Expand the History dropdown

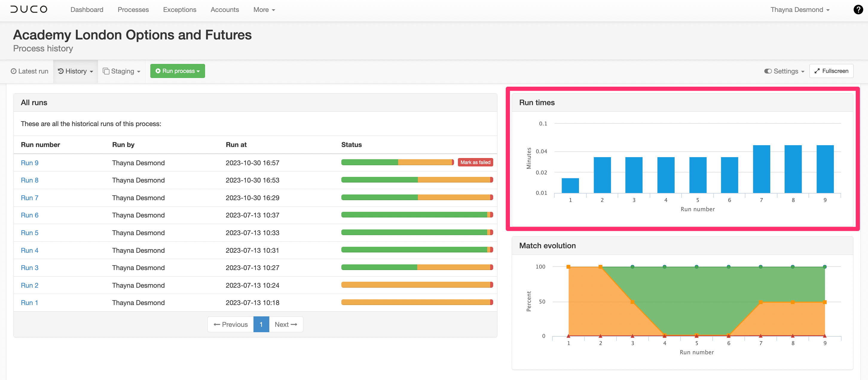coord(76,71)
